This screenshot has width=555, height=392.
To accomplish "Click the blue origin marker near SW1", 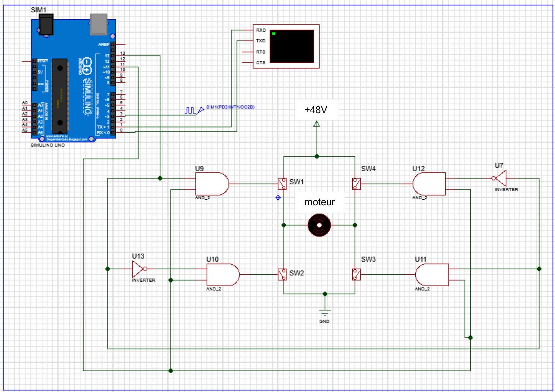I will (278, 198).
